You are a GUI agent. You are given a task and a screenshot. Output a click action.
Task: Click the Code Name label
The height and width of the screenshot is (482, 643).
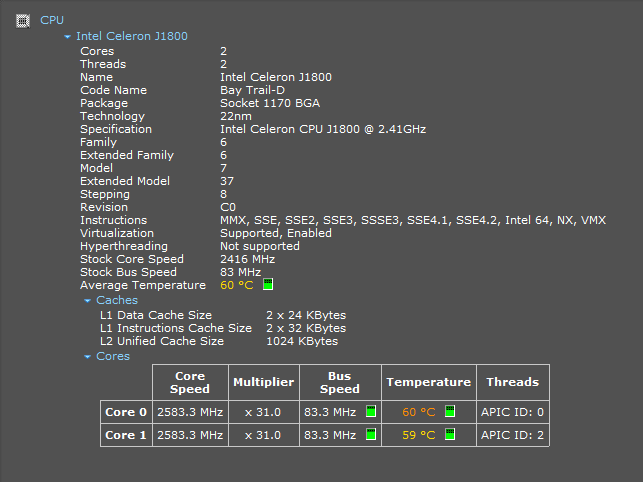tap(114, 90)
